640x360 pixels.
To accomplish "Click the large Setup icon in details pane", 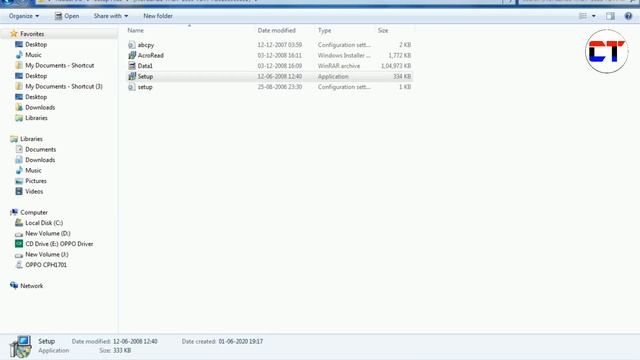I will (x=20, y=347).
